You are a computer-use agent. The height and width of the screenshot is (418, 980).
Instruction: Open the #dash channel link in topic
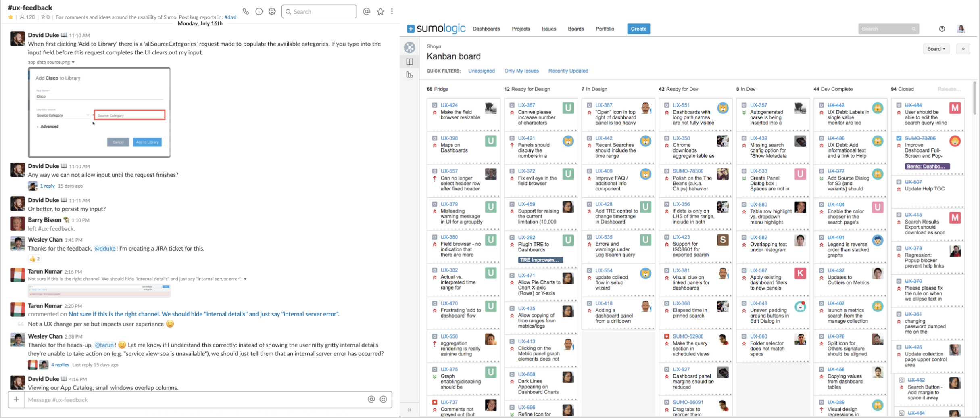point(230,17)
